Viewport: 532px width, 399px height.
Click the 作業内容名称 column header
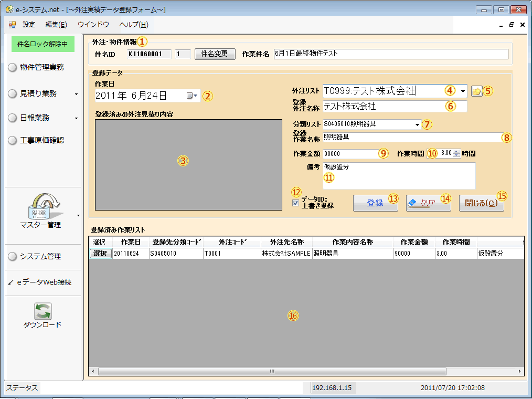coord(353,242)
